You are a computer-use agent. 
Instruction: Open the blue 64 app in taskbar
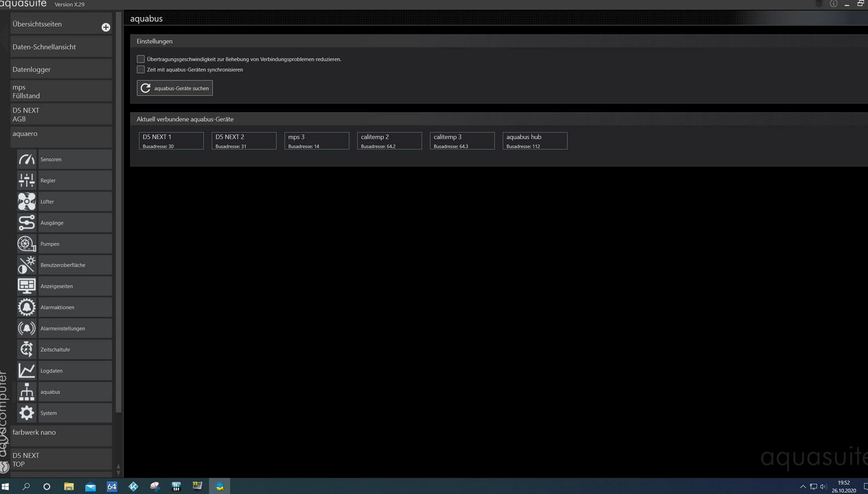pyautogui.click(x=112, y=486)
